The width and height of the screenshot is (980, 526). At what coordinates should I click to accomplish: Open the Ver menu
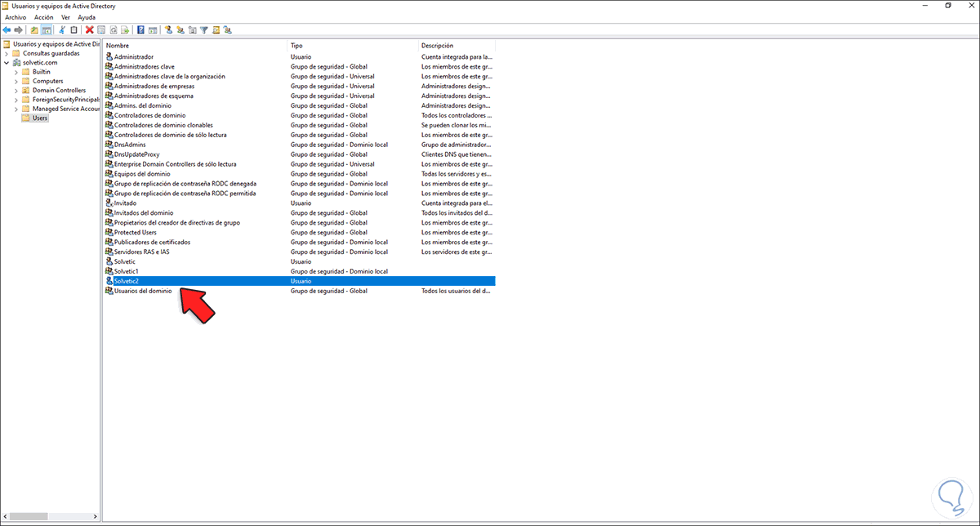[65, 17]
